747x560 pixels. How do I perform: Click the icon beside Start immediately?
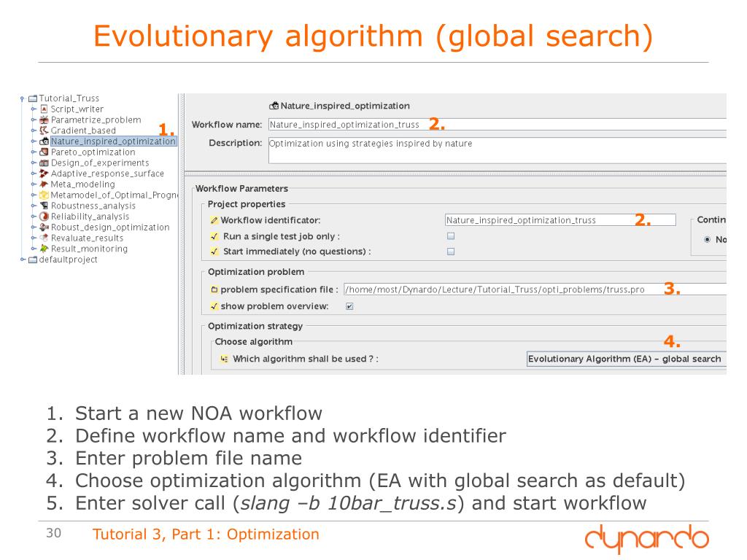tap(214, 252)
